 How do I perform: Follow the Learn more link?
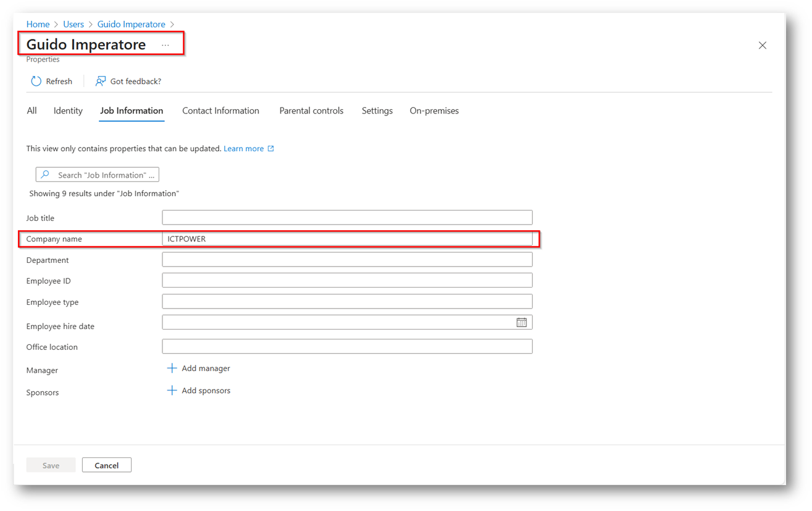[243, 149]
